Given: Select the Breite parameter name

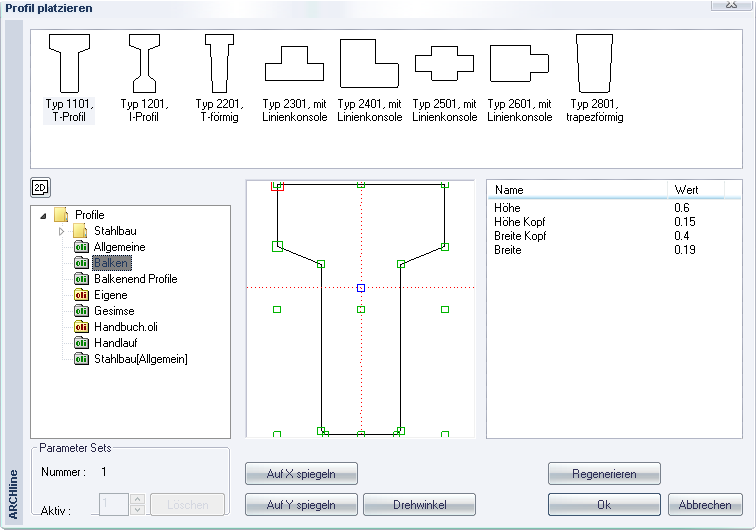Looking at the screenshot, I should coord(507,250).
